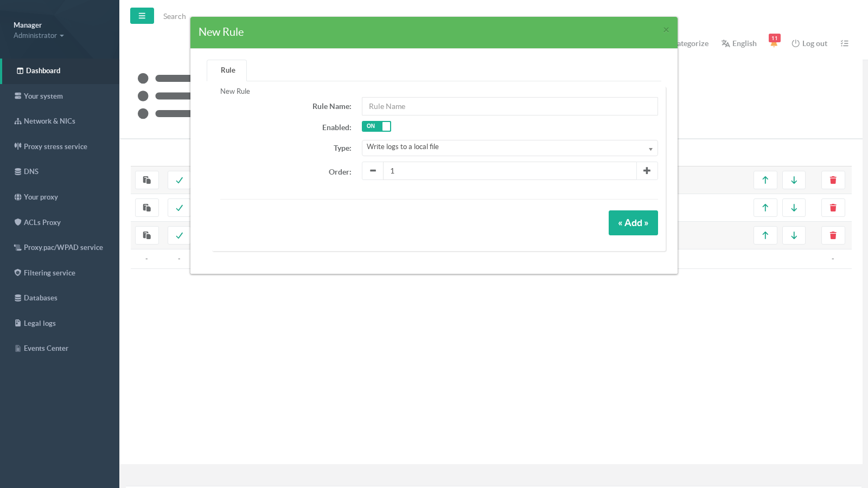Toggle the Enabled ON switch
The width and height of the screenshot is (868, 488).
point(376,126)
